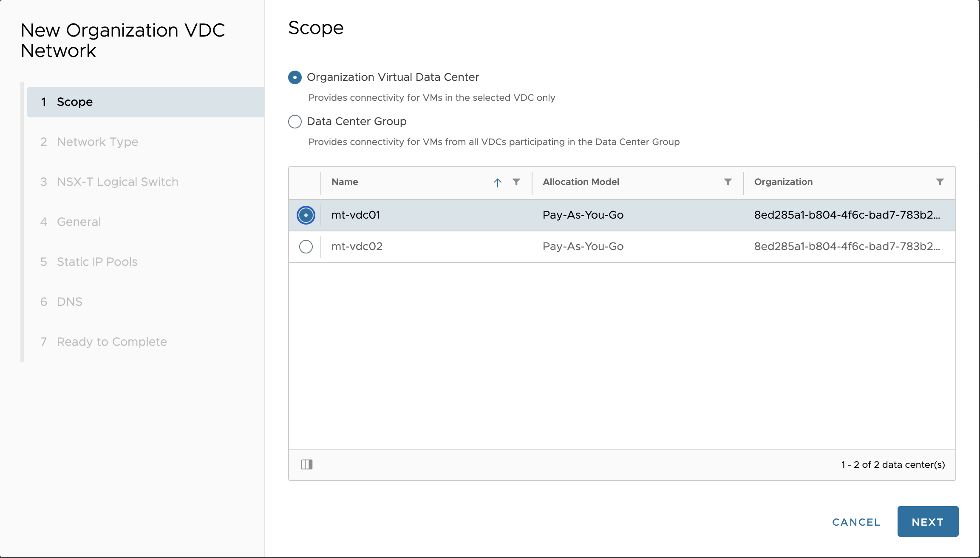This screenshot has height=558, width=980.
Task: Toggle the column visibility picker icon
Action: (x=307, y=464)
